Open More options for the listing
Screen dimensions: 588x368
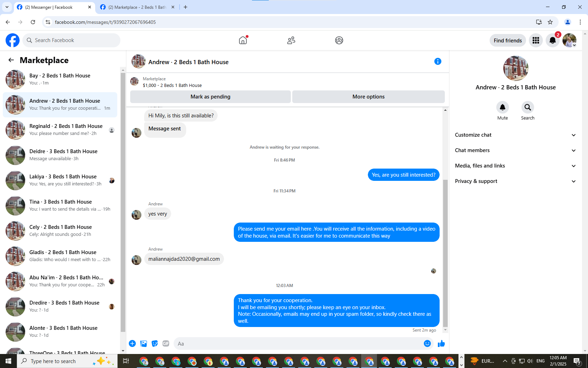tap(369, 97)
